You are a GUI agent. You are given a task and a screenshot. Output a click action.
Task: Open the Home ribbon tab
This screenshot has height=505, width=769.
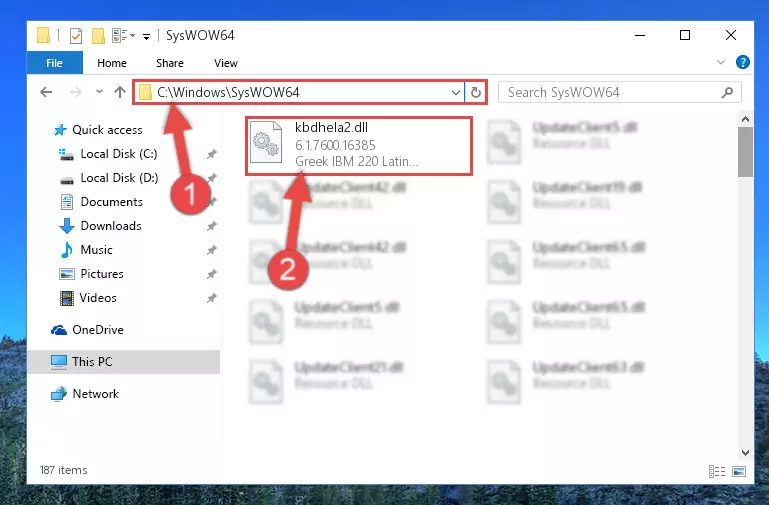pos(112,63)
